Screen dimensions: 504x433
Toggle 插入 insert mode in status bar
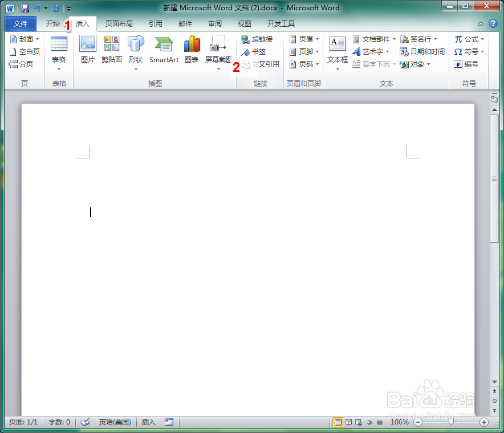click(148, 422)
